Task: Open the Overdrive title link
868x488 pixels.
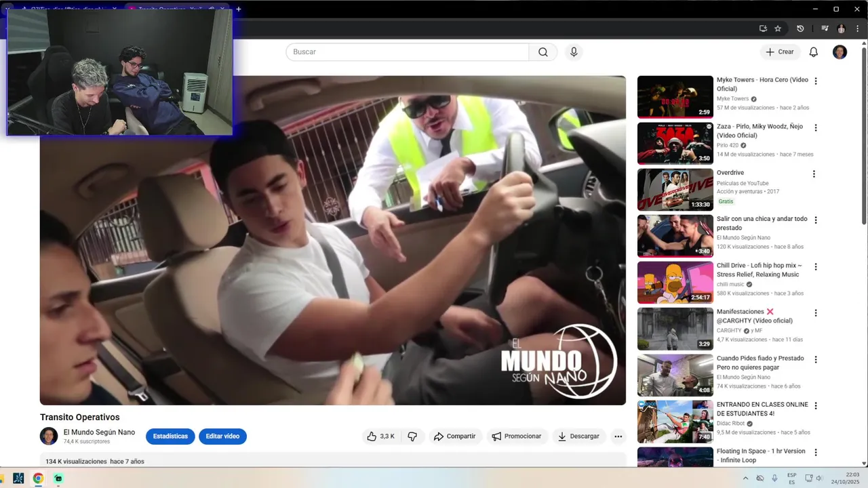Action: coord(730,173)
